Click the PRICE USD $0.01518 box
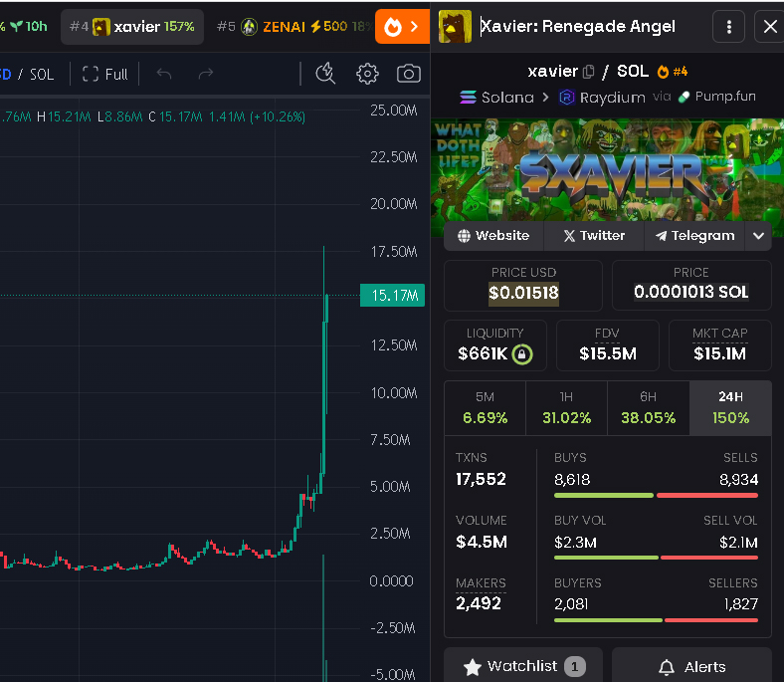784x682 pixels. click(523, 285)
